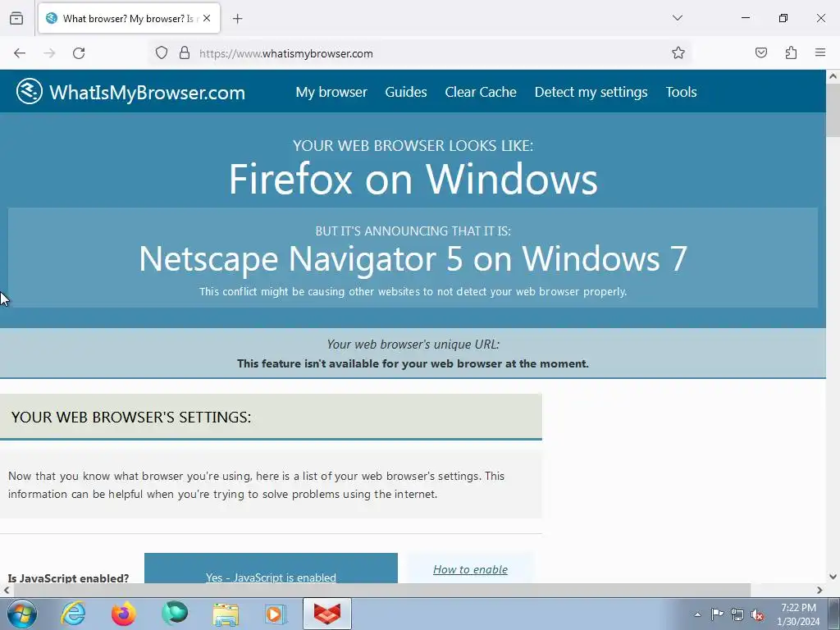This screenshot has width=840, height=630.
Task: Open the Tools nav item
Action: click(x=681, y=92)
